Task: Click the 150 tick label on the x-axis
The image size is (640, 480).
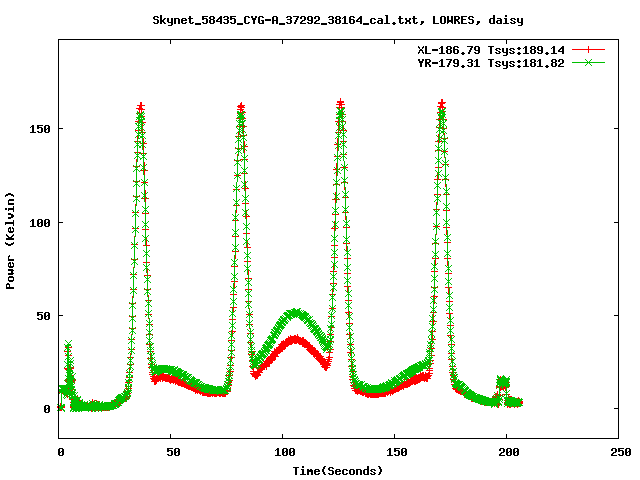Action: pos(397,452)
